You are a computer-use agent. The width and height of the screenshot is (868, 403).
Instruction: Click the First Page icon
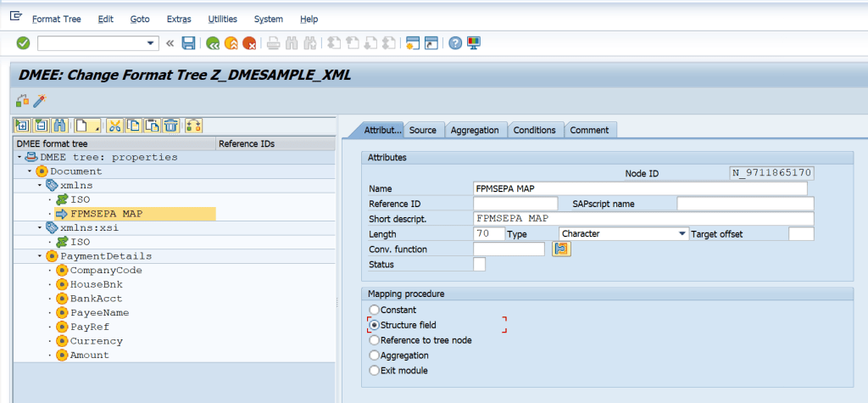(334, 43)
